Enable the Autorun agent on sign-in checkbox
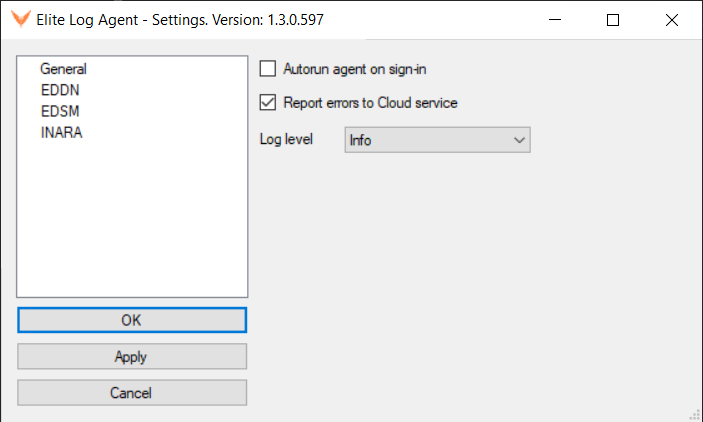 point(268,69)
